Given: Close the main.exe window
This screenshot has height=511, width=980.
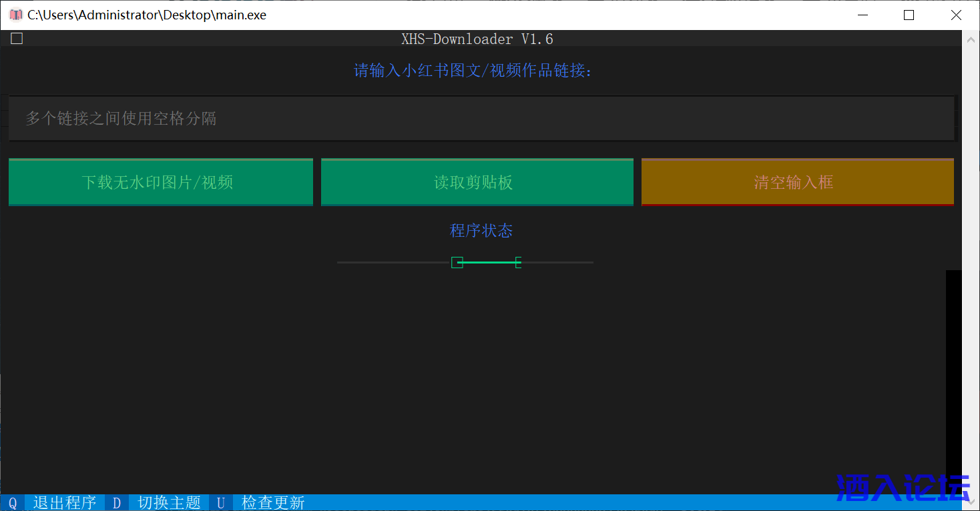Looking at the screenshot, I should point(956,15).
